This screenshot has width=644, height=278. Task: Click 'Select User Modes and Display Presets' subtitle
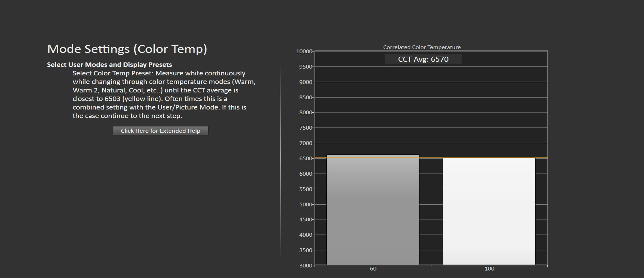[109, 64]
